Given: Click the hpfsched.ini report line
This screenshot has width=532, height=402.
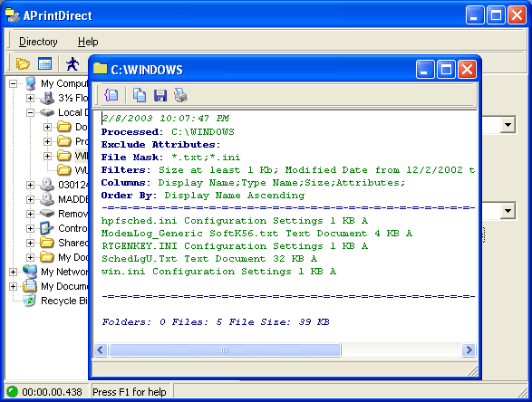Looking at the screenshot, I should (235, 221).
